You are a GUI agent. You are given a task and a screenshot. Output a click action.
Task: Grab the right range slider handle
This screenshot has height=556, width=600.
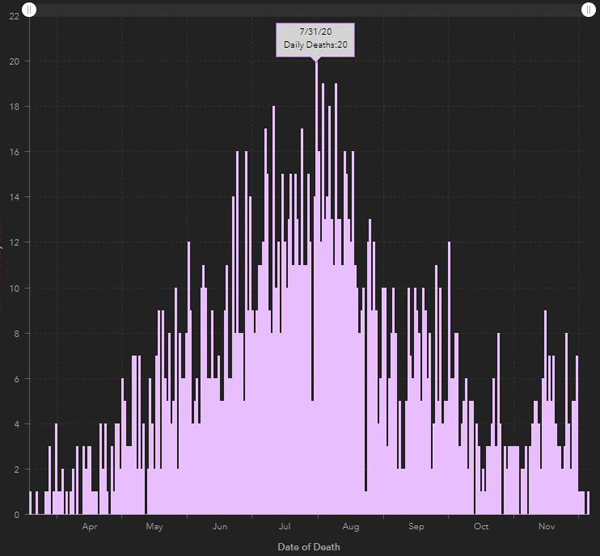click(589, 10)
